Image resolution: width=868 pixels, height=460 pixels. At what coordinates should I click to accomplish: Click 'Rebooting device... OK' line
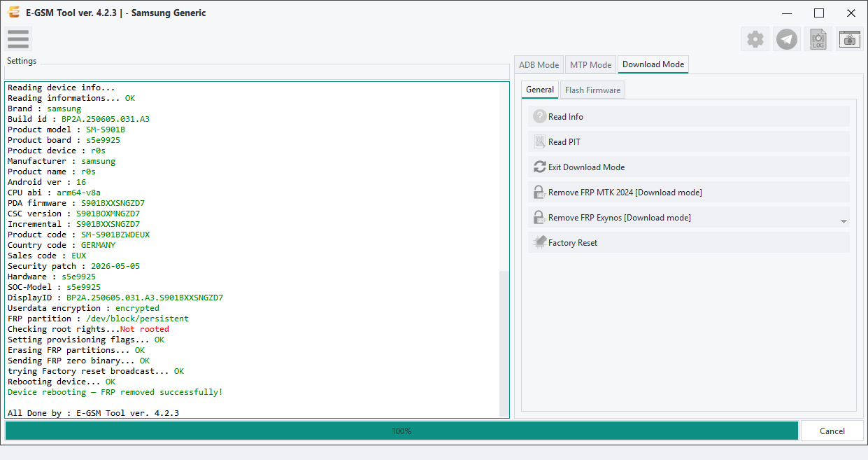pos(62,382)
